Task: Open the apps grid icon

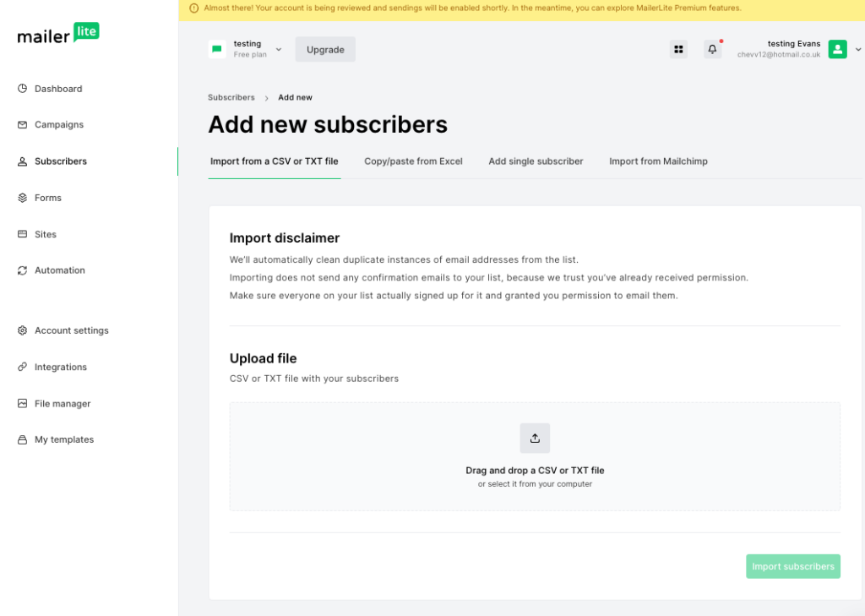Action: (678, 50)
